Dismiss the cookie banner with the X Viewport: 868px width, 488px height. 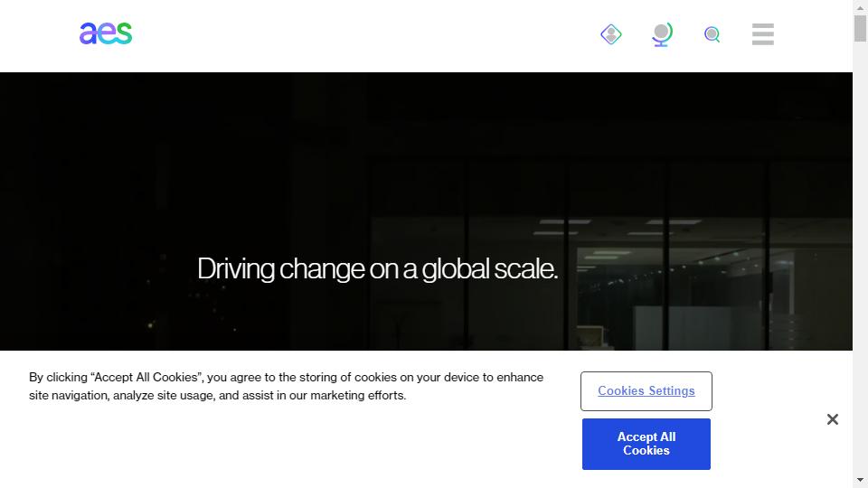832,419
